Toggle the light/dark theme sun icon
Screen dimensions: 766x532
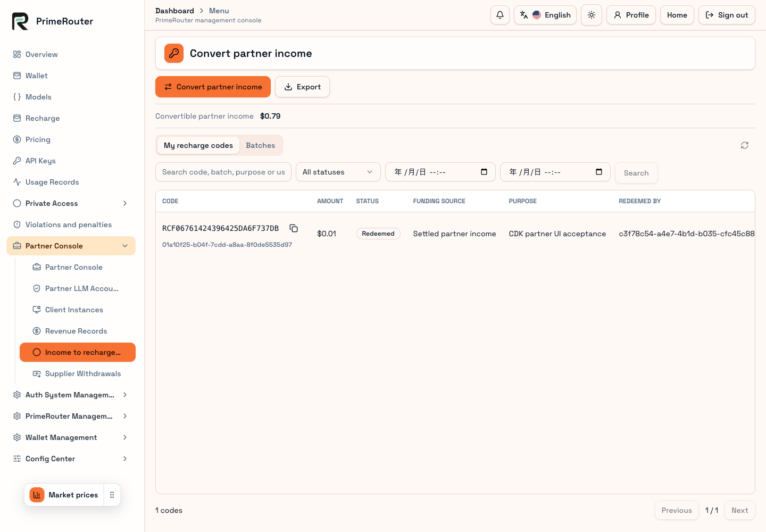coord(592,15)
